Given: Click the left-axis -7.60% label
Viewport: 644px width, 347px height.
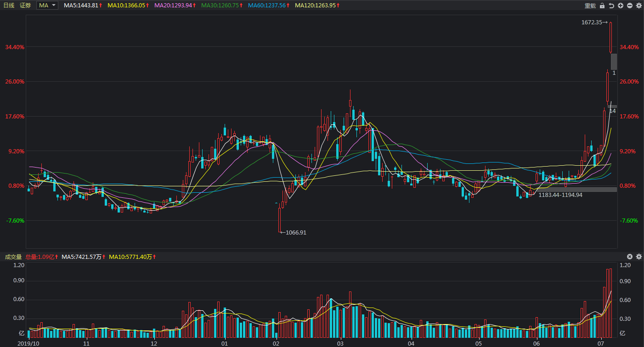Looking at the screenshot, I should (15, 220).
